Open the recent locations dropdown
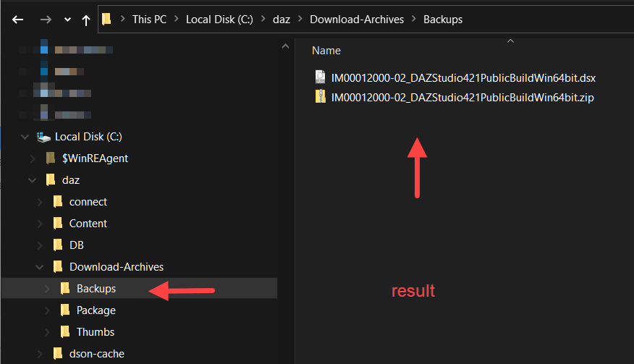Screen dimensions: 634x364 67,20
